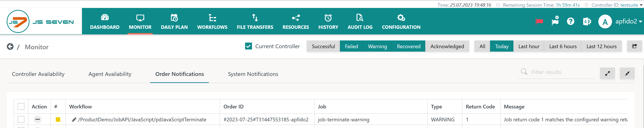Image resolution: width=644 pixels, height=128 pixels.
Task: Sort by the Order ID column header
Action: [234, 107]
